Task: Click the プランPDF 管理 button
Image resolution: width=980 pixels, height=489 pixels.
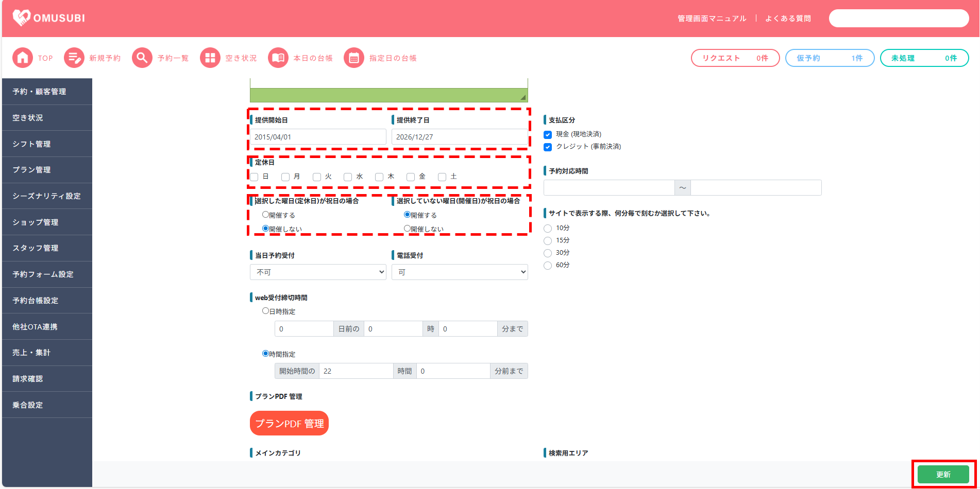Action: coord(289,423)
